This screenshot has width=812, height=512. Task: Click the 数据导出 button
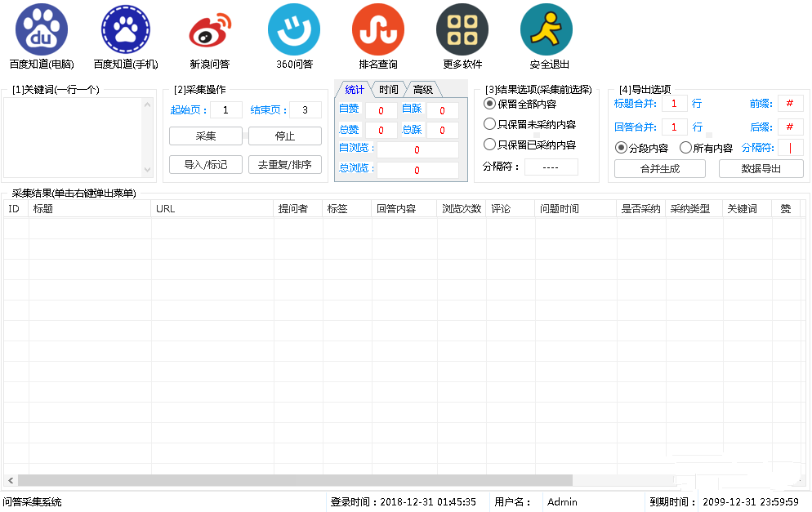tap(761, 169)
